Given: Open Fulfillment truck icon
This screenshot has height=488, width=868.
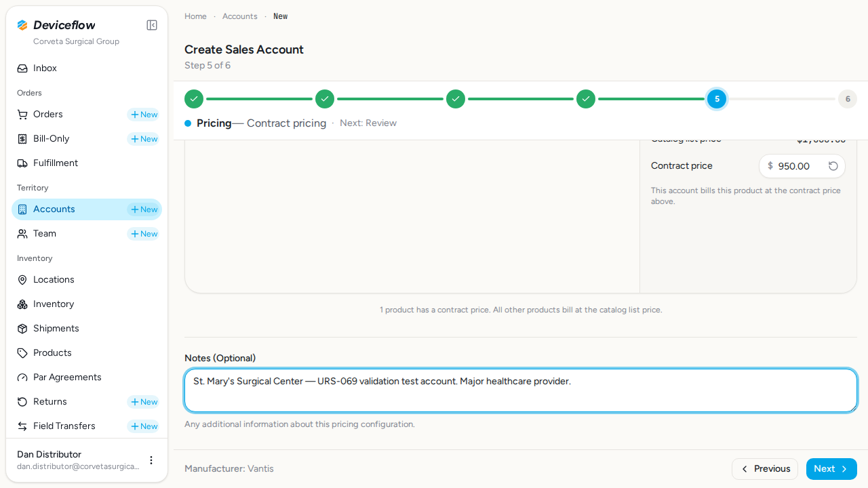Looking at the screenshot, I should 22,163.
